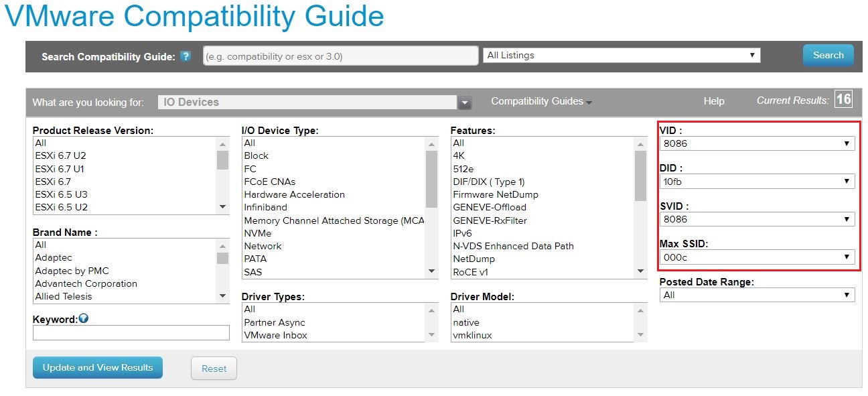Click the search help question mark icon
Screen dimensions: 868x396
click(186, 56)
